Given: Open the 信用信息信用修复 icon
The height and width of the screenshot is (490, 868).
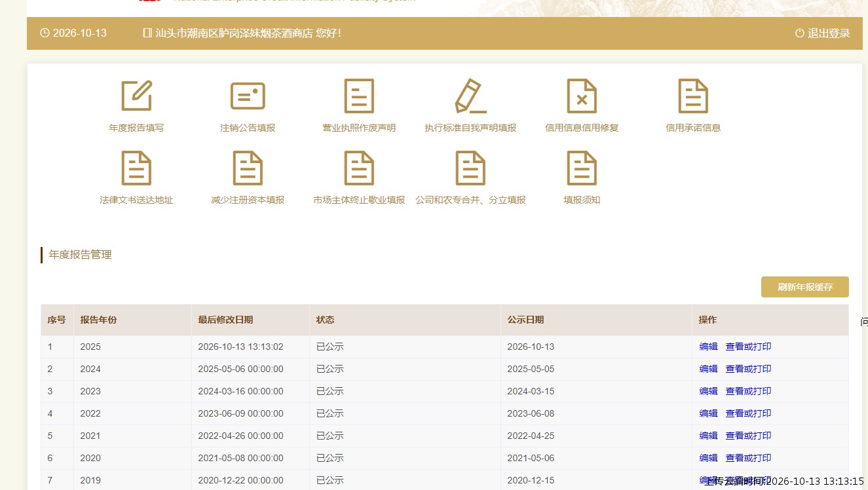Looking at the screenshot, I should point(582,96).
